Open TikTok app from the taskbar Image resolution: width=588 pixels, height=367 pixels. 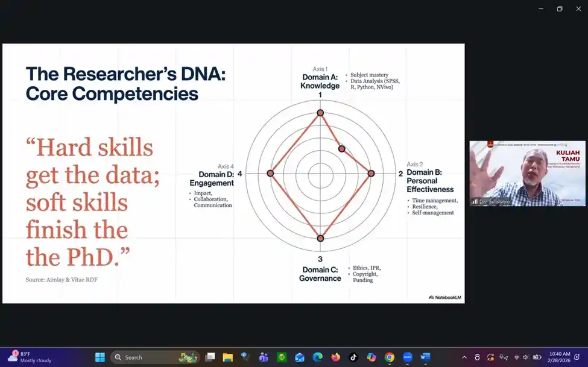pyautogui.click(x=353, y=357)
